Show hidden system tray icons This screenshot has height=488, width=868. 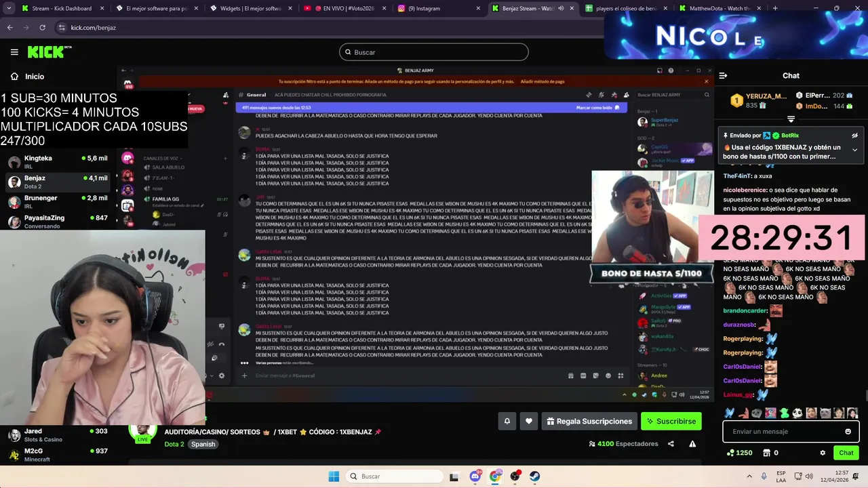click(749, 476)
